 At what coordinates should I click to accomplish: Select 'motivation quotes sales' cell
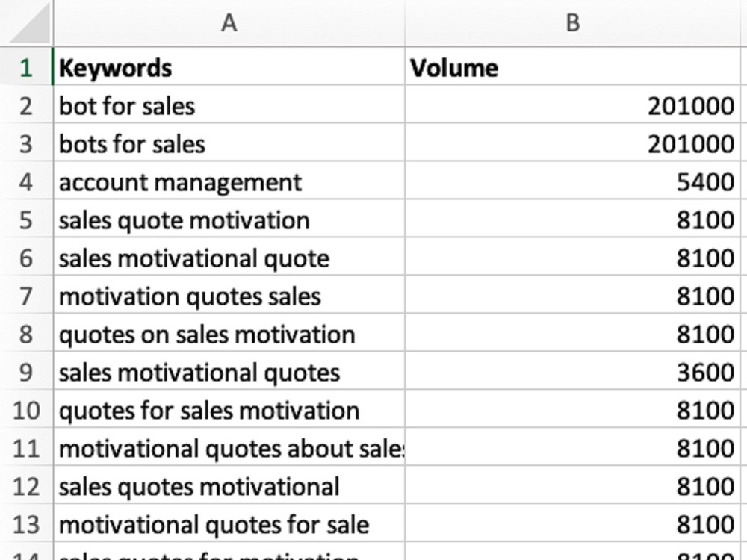229,295
